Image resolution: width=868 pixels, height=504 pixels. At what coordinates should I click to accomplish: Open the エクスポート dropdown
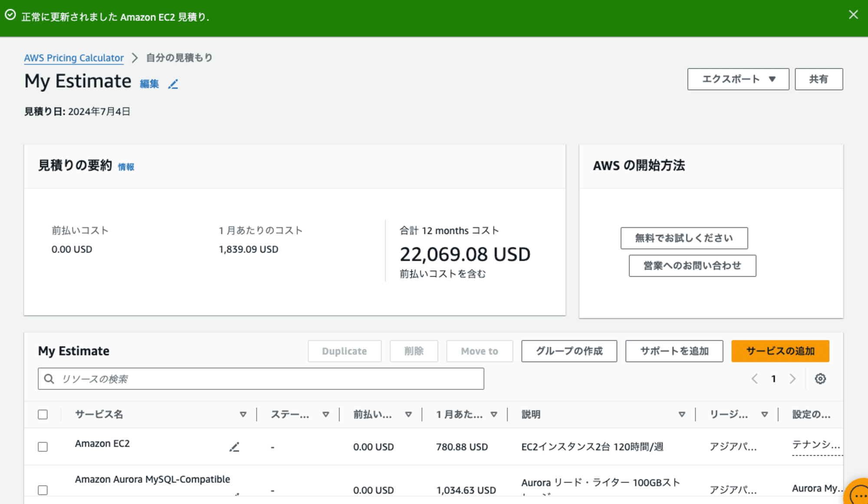coord(738,79)
